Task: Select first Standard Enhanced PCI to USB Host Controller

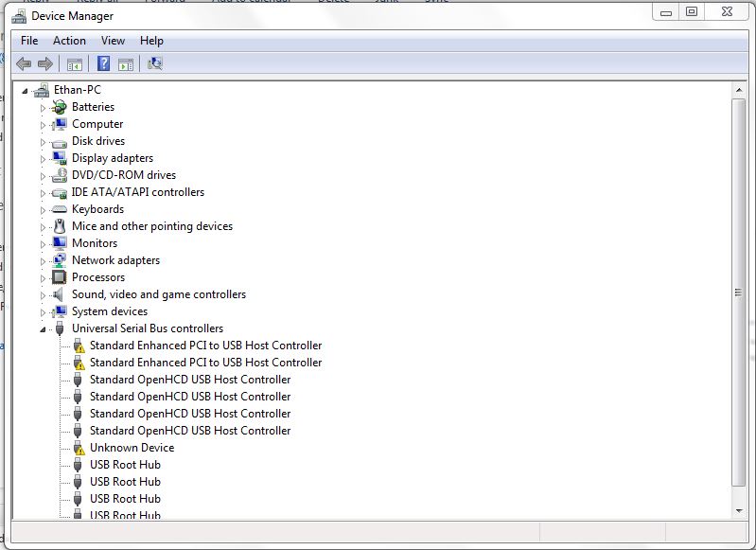Action: 205,346
